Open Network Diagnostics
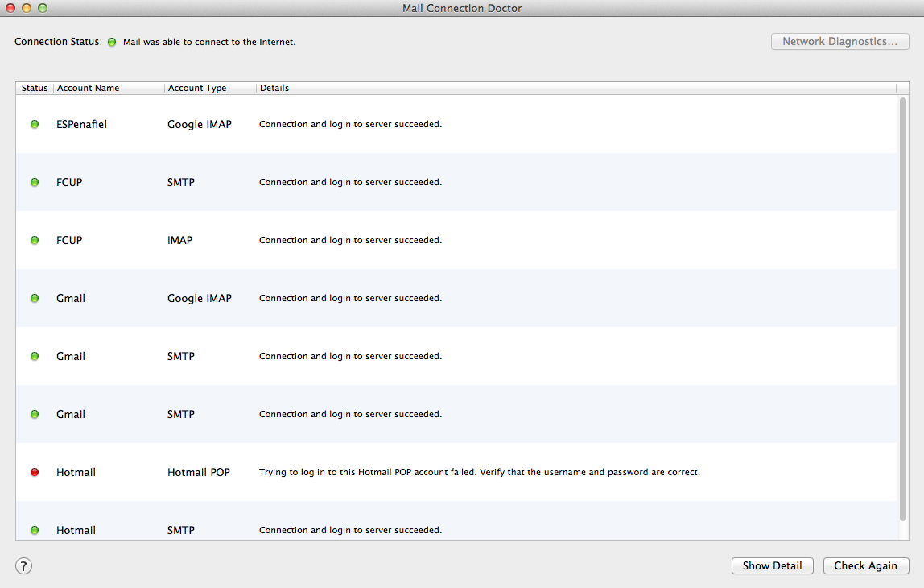The height and width of the screenshot is (588, 924). pos(839,41)
